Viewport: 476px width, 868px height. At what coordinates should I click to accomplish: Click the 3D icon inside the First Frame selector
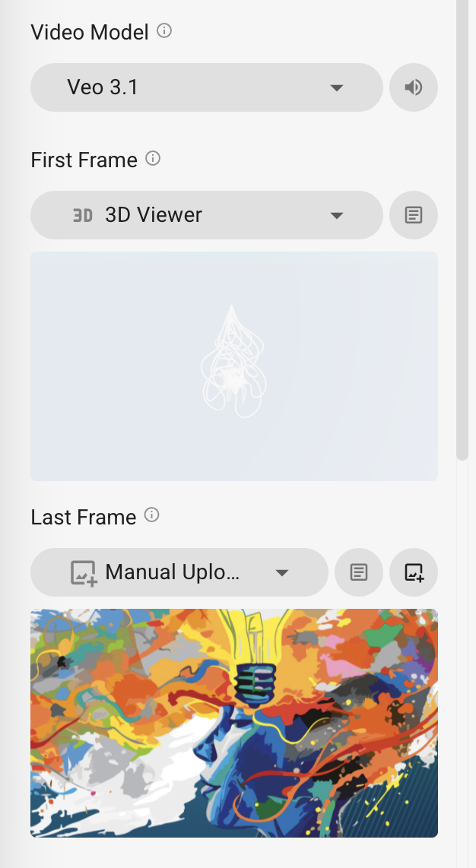point(83,215)
